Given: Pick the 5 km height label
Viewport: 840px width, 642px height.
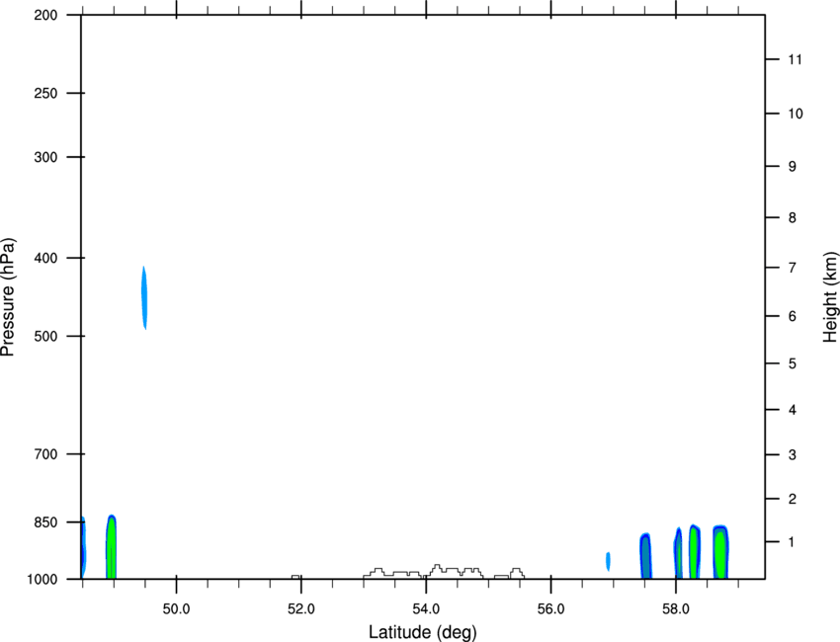Looking at the screenshot, I should 793,364.
